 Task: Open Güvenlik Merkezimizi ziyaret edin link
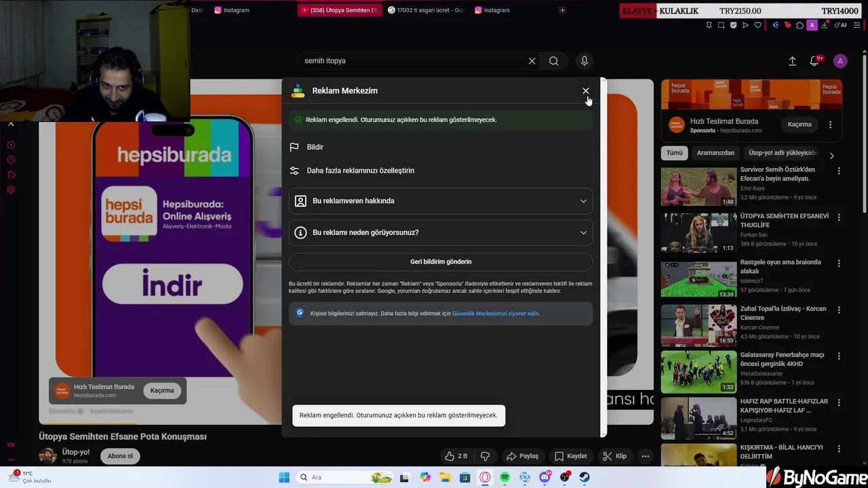pyautogui.click(x=495, y=314)
